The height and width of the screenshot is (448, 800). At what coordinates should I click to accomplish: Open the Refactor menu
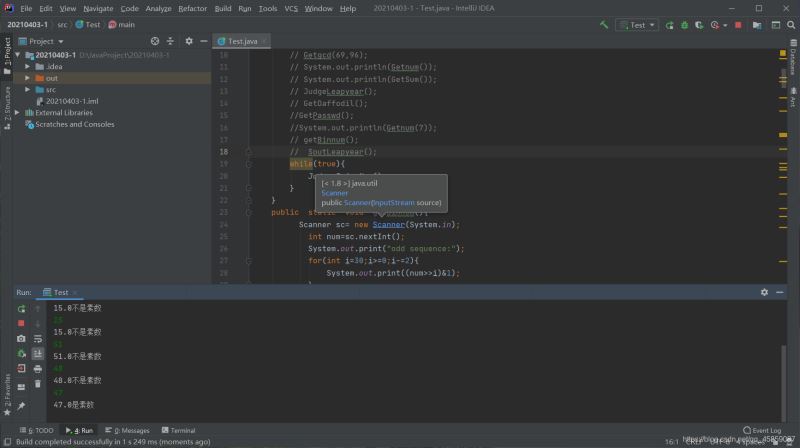192,8
